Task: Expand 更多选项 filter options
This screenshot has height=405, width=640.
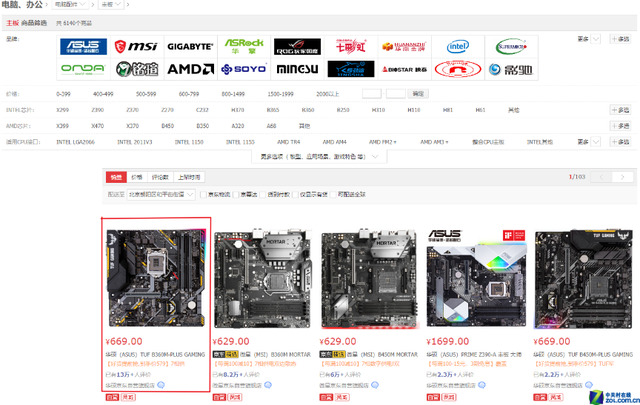Action: click(x=319, y=156)
